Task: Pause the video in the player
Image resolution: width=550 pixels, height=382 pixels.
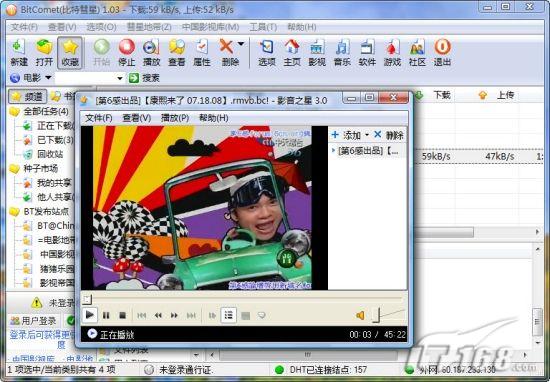Action: [106, 316]
